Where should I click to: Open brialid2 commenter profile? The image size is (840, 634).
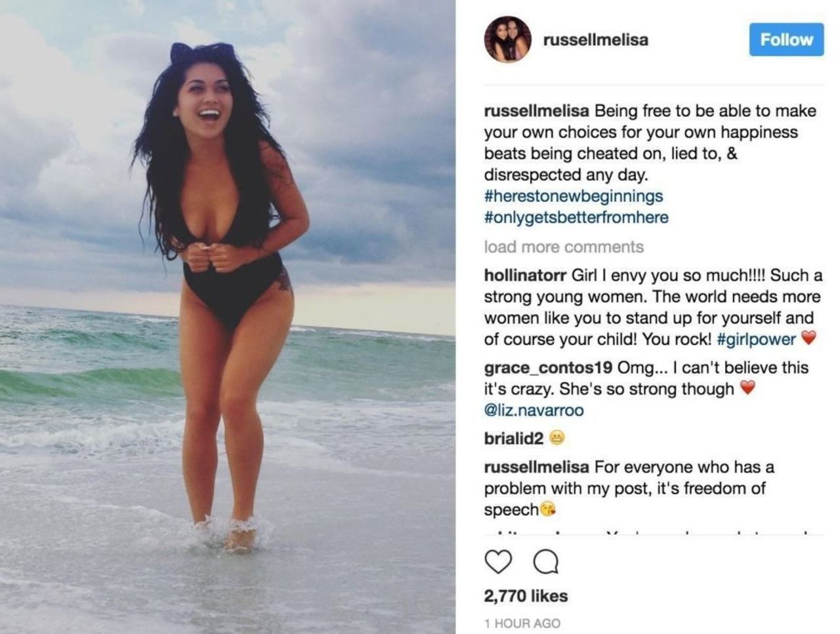tap(514, 438)
